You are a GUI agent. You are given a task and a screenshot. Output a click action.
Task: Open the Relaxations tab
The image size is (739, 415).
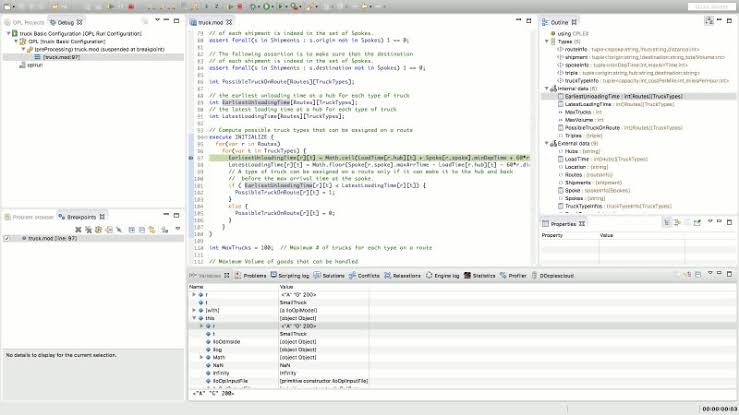coord(402,276)
